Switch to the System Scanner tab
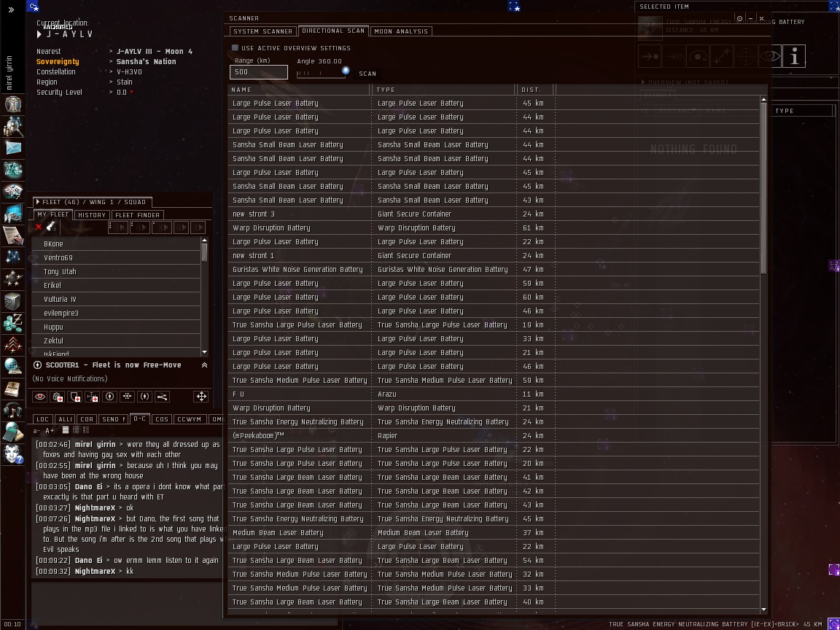 coord(262,31)
